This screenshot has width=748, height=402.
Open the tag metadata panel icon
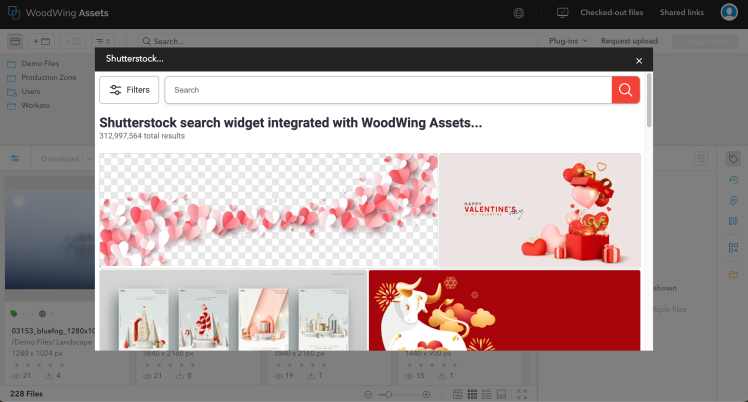[733, 159]
